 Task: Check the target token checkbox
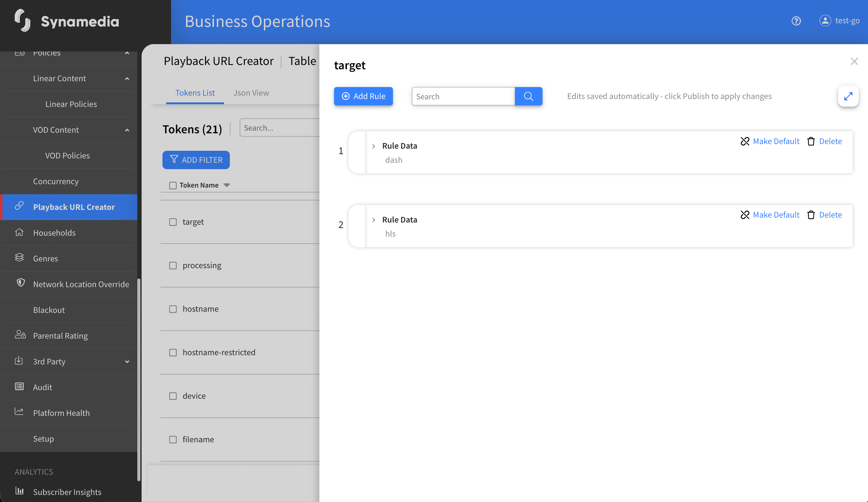pyautogui.click(x=173, y=222)
